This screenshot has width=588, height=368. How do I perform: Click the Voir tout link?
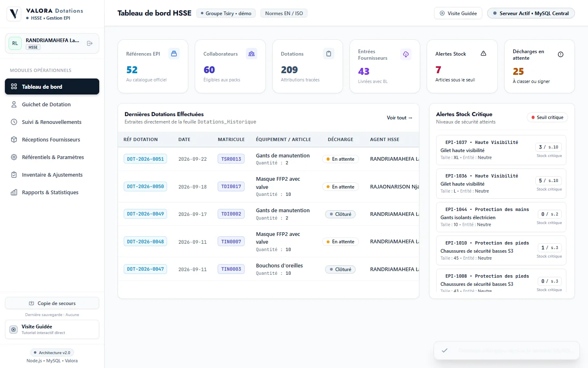pyautogui.click(x=399, y=118)
